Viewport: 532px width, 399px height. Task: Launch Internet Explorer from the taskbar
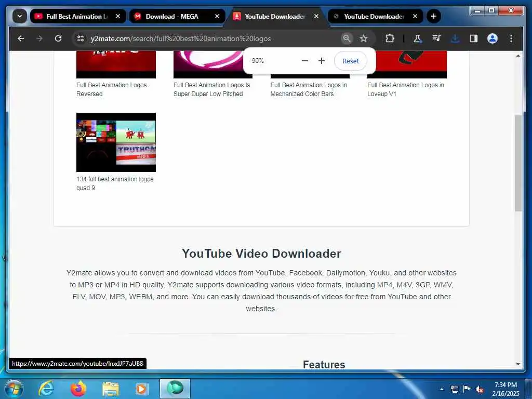click(x=46, y=389)
